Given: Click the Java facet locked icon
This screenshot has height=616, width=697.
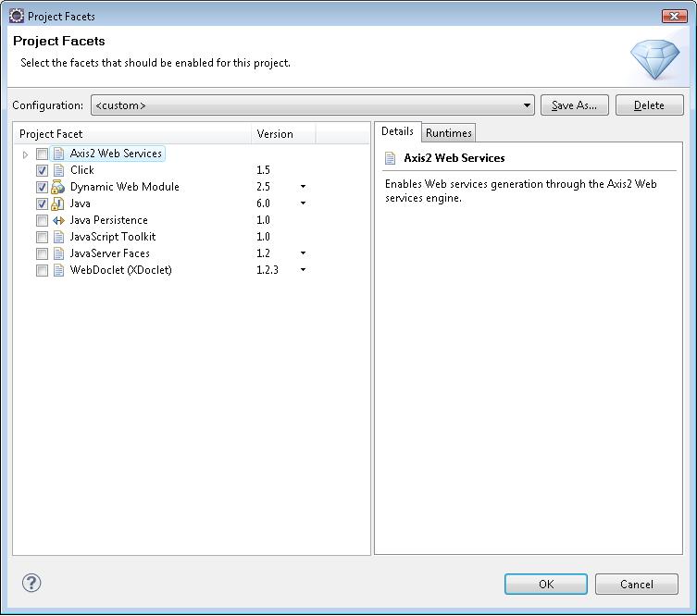Looking at the screenshot, I should (57, 203).
